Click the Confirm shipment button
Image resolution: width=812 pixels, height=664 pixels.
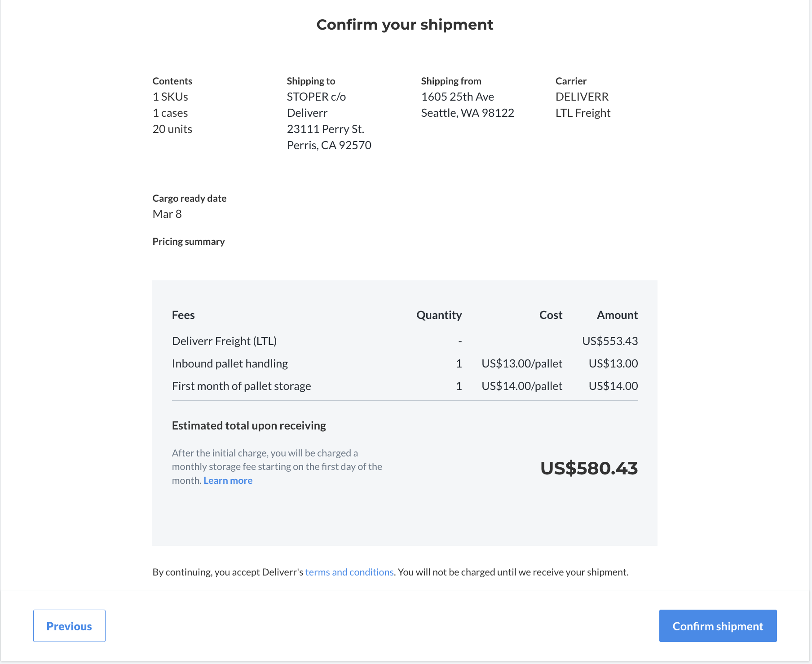[718, 626]
